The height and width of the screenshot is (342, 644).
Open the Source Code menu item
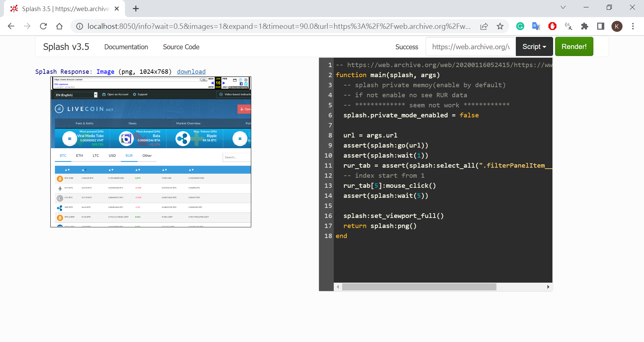(181, 47)
